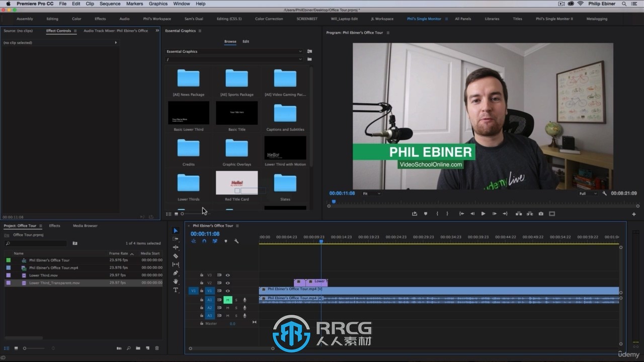
Task: Unmute audio track A1
Action: [x=227, y=300]
